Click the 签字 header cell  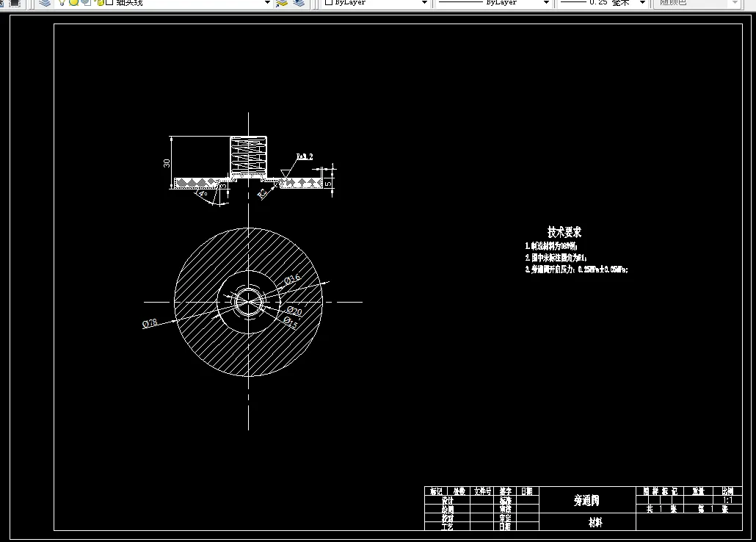pyautogui.click(x=505, y=491)
